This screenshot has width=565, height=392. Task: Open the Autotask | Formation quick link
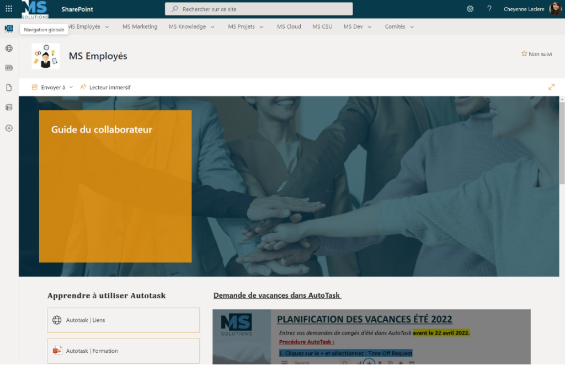coord(123,351)
